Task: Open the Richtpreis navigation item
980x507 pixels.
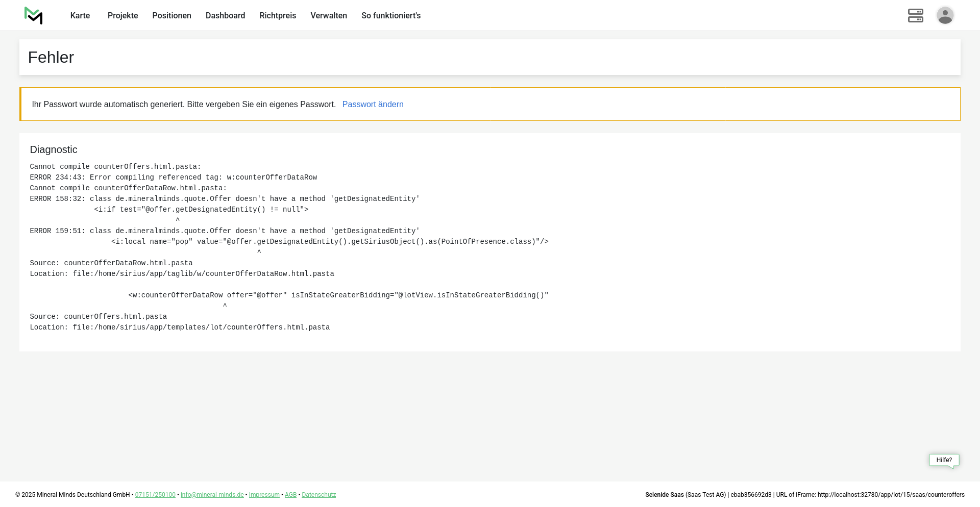Action: pyautogui.click(x=278, y=16)
